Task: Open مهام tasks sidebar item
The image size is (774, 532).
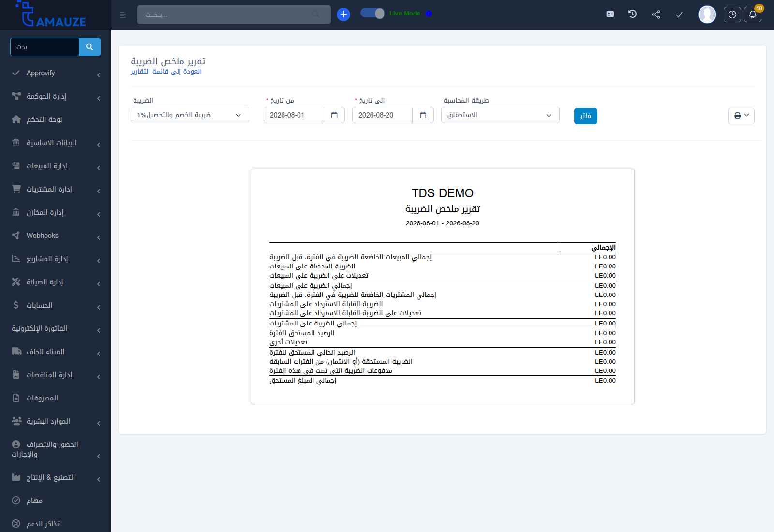Action: coord(56,501)
